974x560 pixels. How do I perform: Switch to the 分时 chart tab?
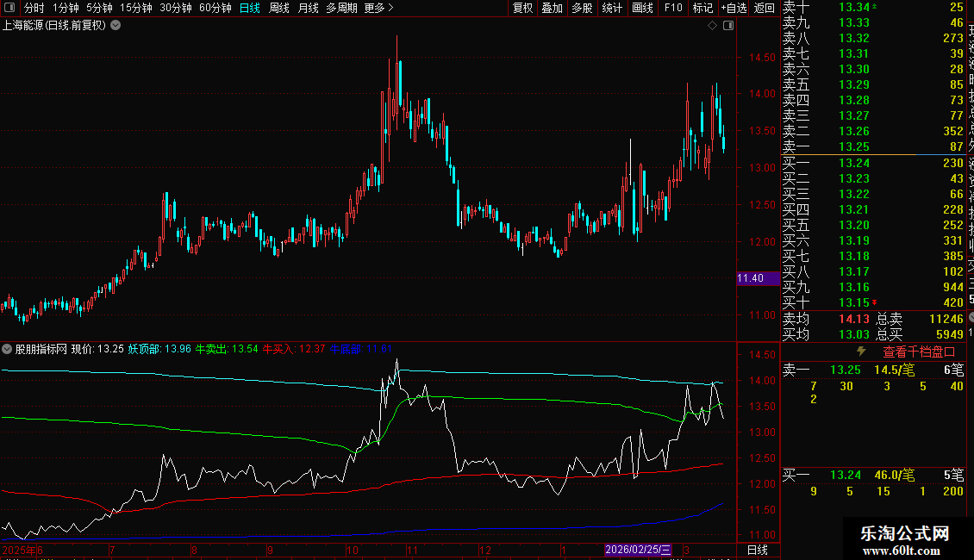click(34, 8)
